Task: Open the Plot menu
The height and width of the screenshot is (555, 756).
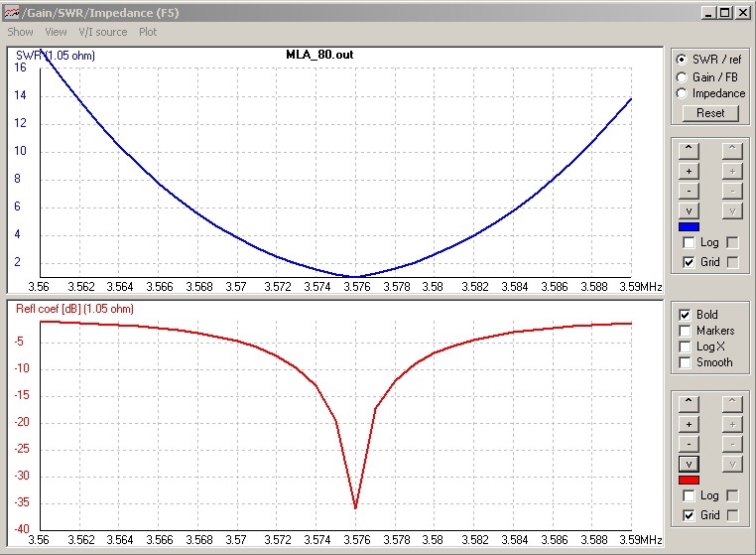Action: click(x=148, y=32)
